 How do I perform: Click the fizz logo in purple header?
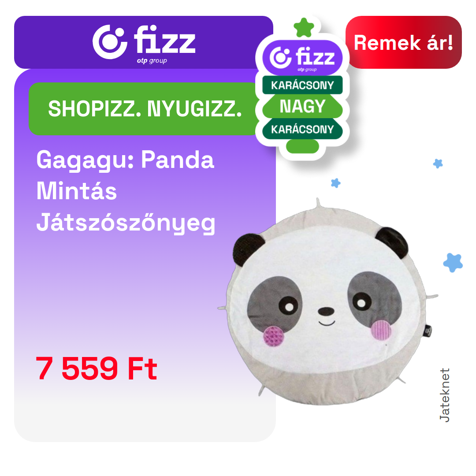pos(144,43)
